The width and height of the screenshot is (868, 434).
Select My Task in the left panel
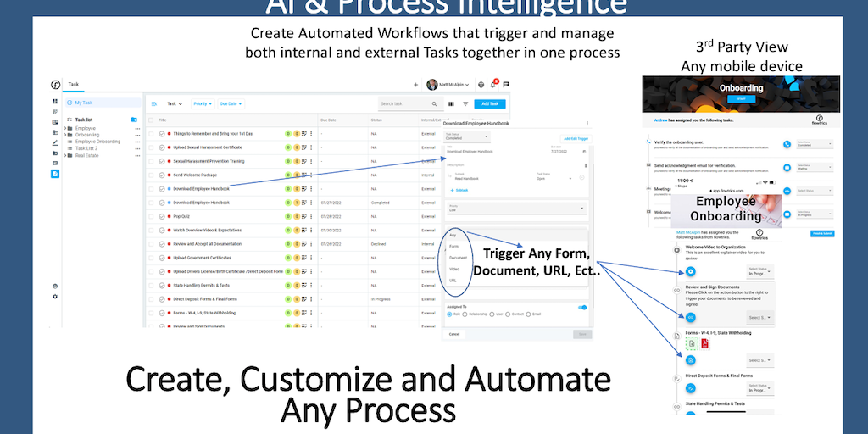(103, 103)
